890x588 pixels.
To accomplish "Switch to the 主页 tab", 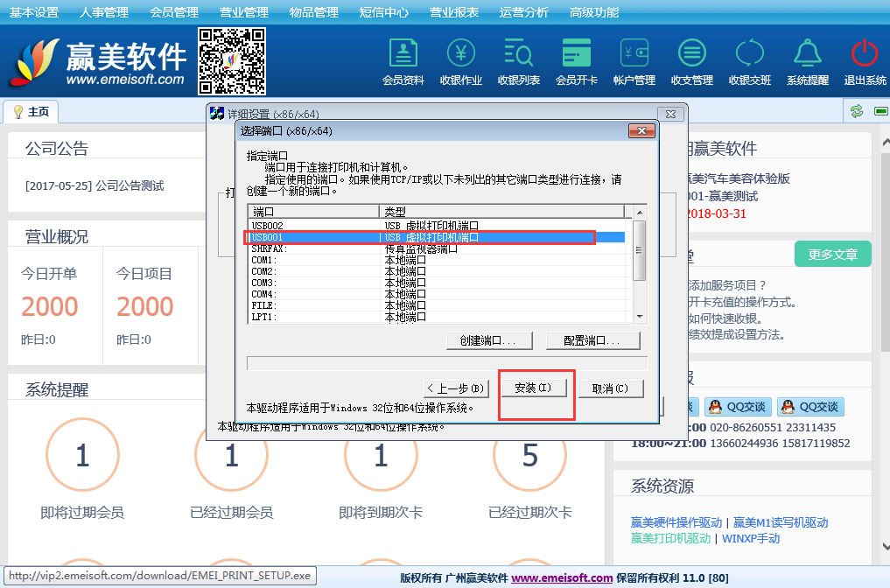I will coord(32,112).
